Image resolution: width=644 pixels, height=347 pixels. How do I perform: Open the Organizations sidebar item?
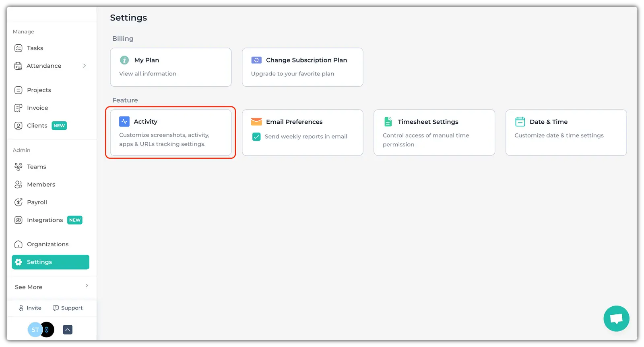[47, 244]
